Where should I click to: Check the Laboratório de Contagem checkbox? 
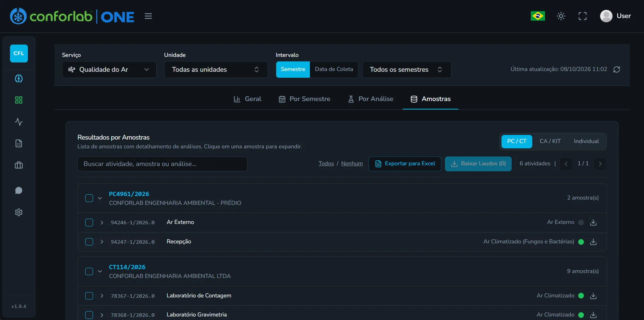pyautogui.click(x=89, y=296)
